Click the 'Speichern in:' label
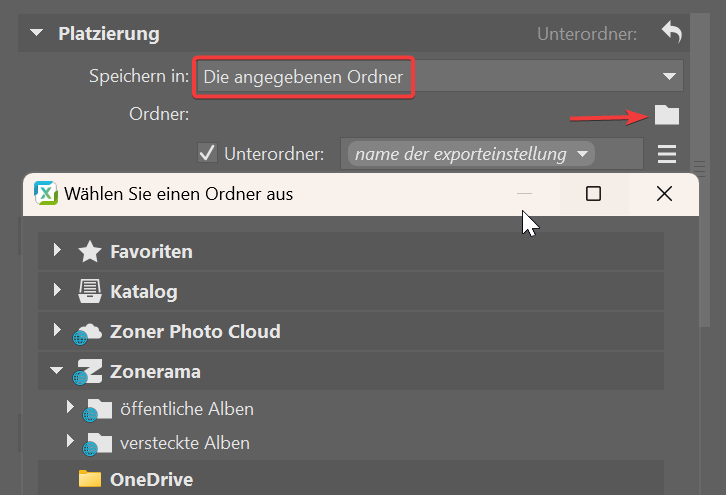This screenshot has height=495, width=726. [x=139, y=76]
